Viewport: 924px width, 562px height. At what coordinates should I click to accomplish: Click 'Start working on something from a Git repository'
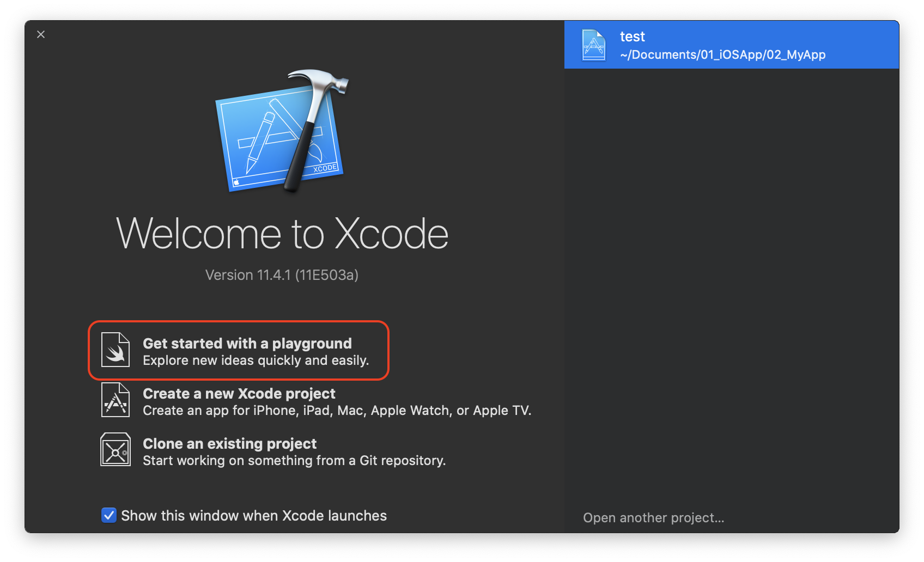tap(294, 461)
